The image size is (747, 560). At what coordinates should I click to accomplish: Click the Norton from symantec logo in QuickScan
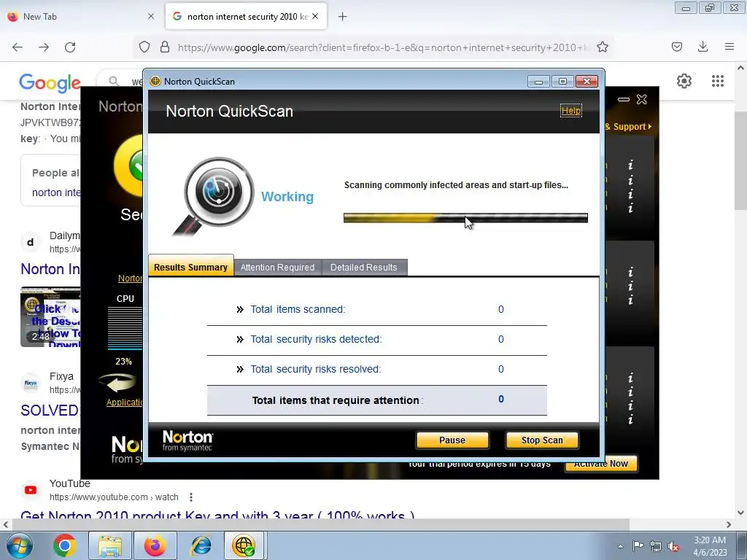pos(187,440)
